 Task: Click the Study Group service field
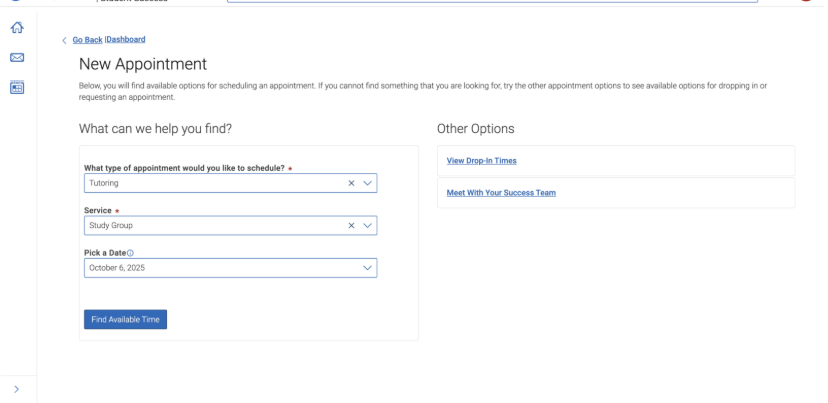tap(210, 226)
